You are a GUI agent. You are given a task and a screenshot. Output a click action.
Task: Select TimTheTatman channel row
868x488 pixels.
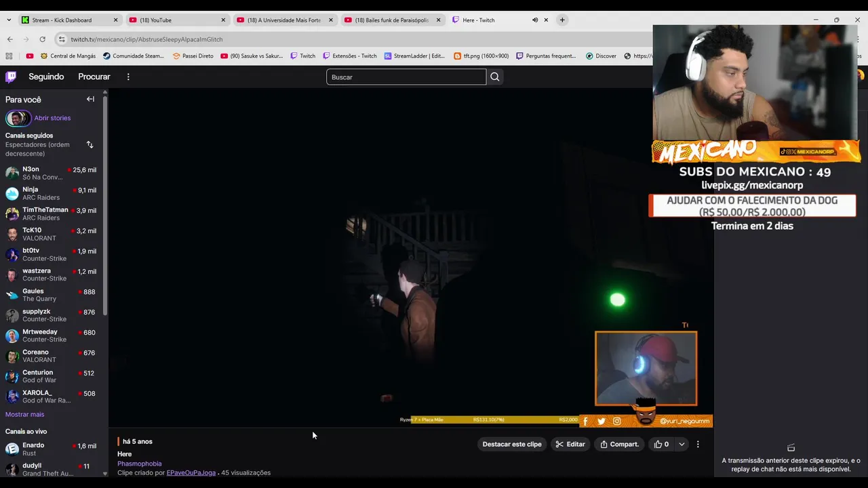(x=52, y=214)
